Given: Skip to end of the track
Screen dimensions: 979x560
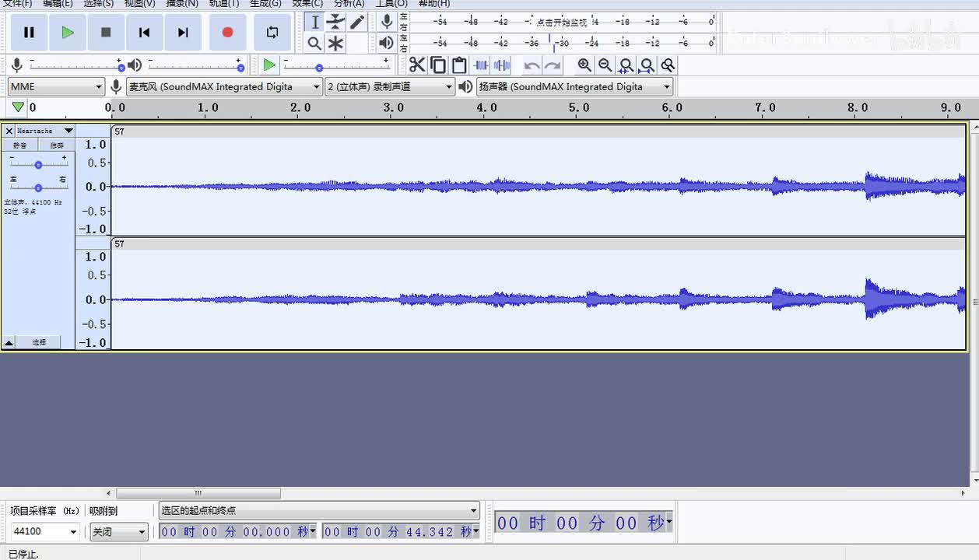Looking at the screenshot, I should (x=183, y=33).
